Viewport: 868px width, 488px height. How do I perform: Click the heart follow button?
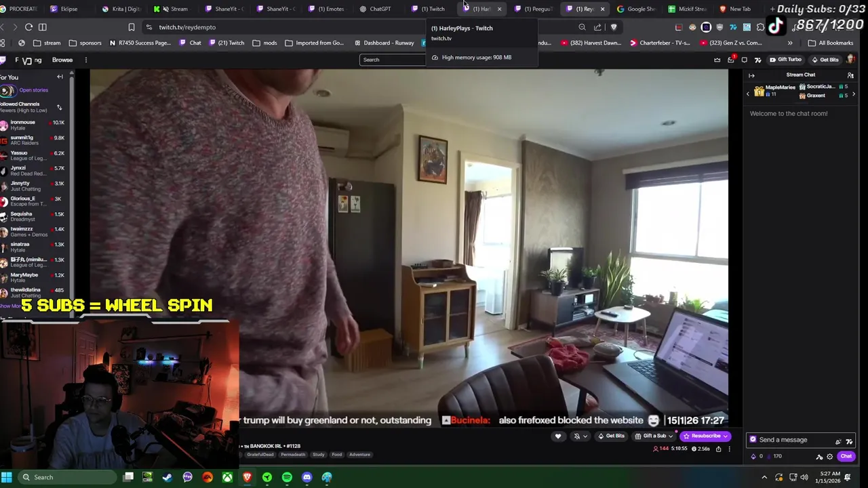coord(558,436)
